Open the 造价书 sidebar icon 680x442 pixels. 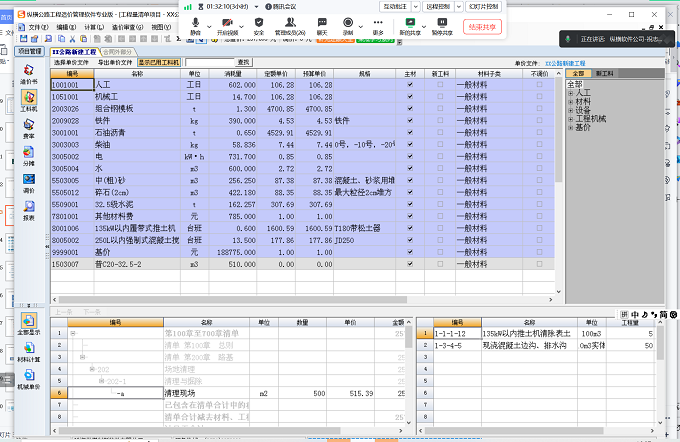[29, 74]
